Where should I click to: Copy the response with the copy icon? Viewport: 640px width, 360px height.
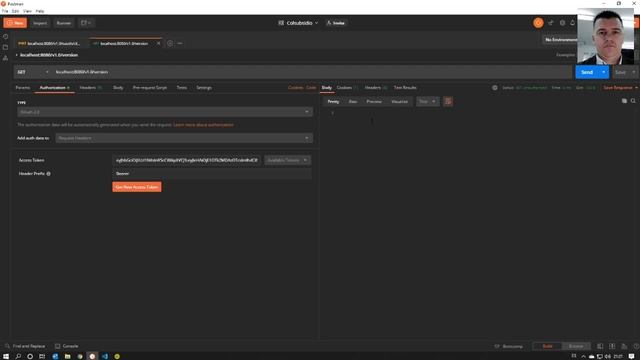(x=624, y=101)
